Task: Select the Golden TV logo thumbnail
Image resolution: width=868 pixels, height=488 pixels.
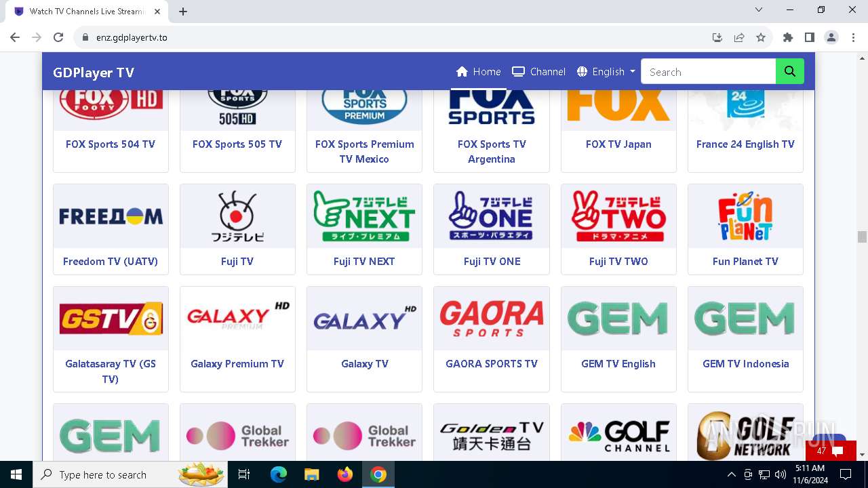Action: (x=492, y=432)
